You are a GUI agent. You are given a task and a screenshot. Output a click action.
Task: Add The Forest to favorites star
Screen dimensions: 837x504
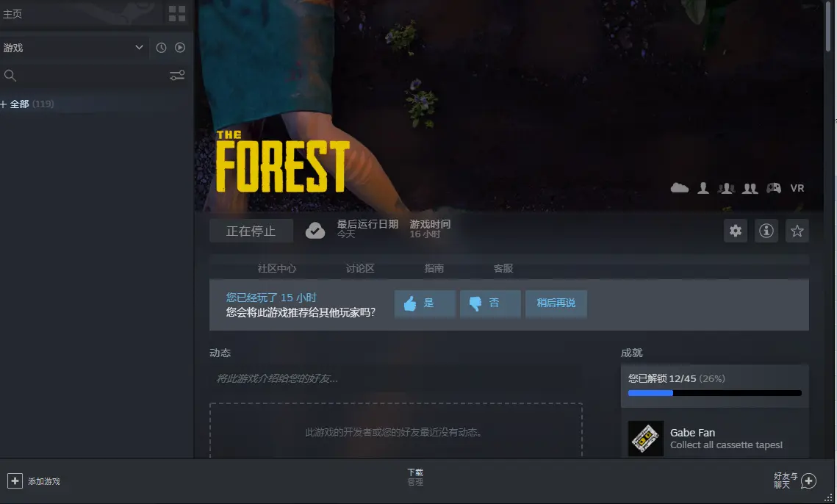pos(797,231)
